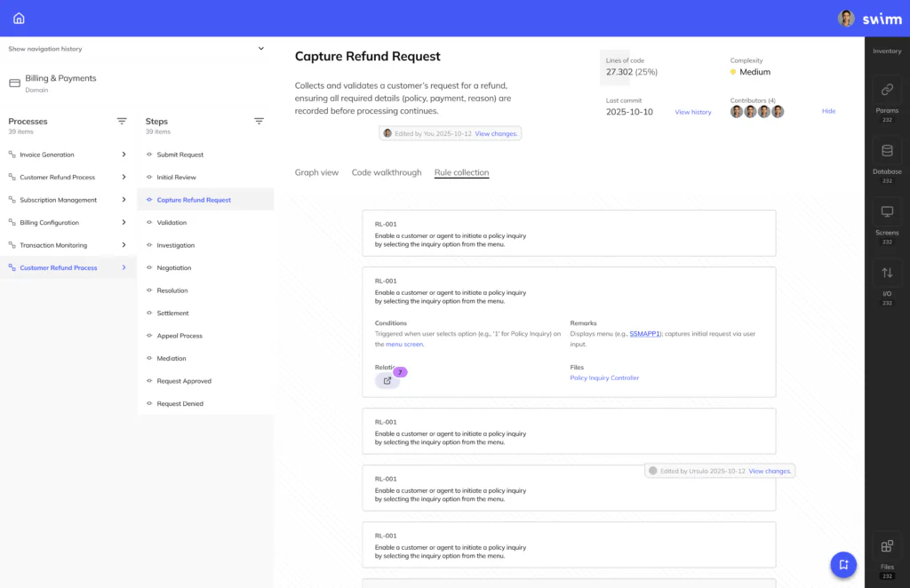
Task: Open relations external link icon
Action: click(x=387, y=381)
